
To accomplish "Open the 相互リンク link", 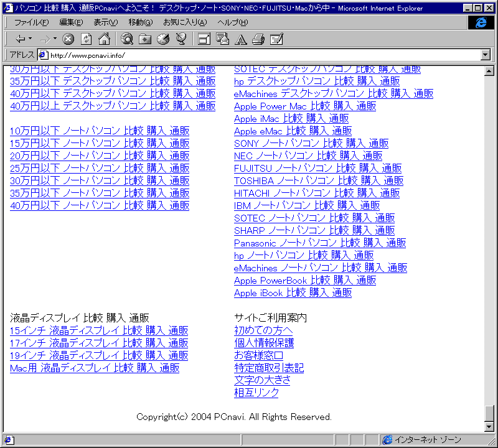I will click(256, 393).
